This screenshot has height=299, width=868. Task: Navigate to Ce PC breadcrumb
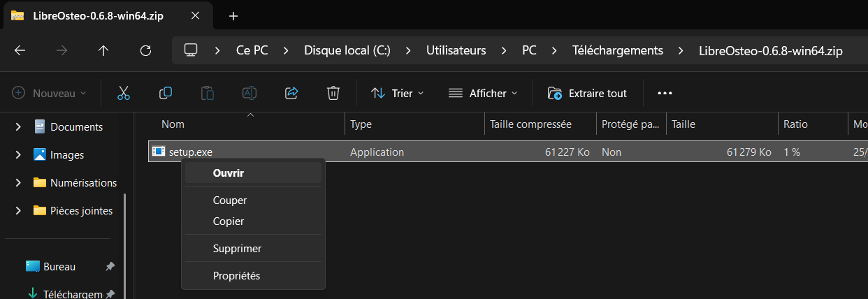(x=252, y=50)
